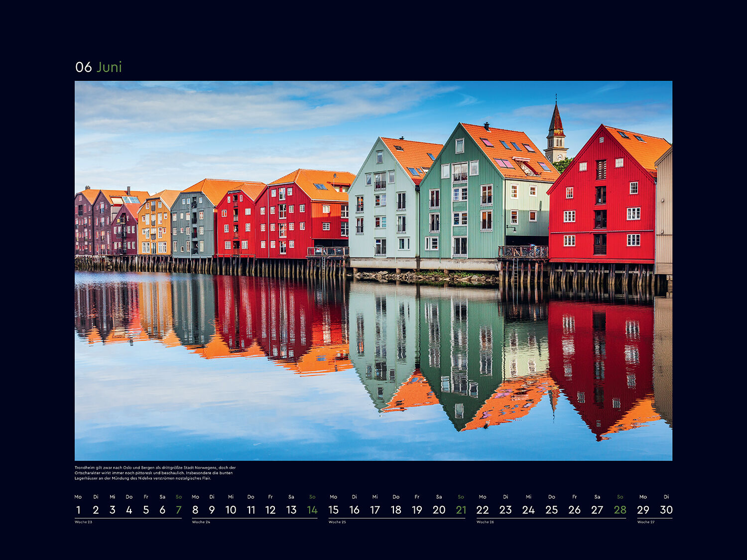Screen dimensions: 747x560
Task: Select Sunday the 14th
Action: [x=312, y=510]
